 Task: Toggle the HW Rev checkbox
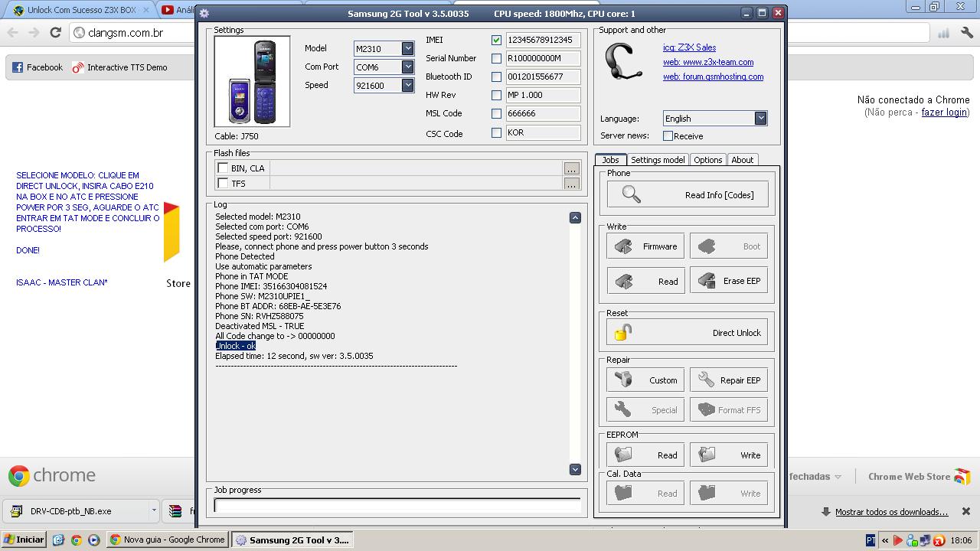(x=496, y=95)
